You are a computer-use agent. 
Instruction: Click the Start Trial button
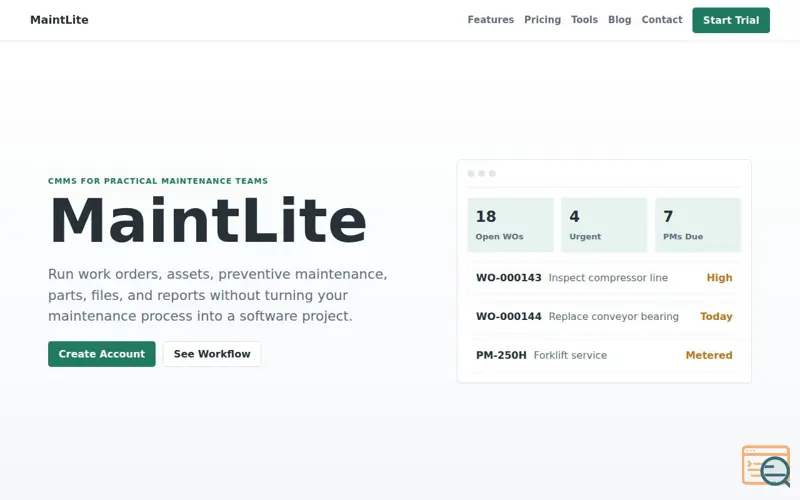(x=731, y=20)
